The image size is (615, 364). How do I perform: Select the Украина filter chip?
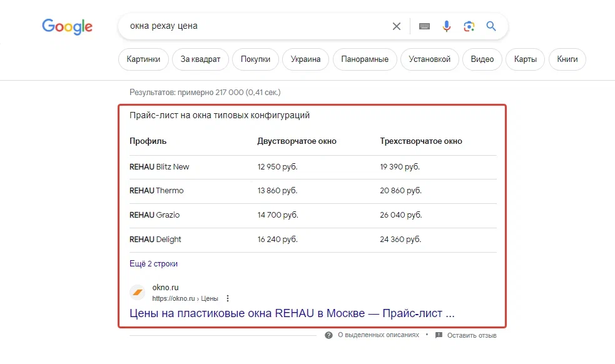(305, 59)
